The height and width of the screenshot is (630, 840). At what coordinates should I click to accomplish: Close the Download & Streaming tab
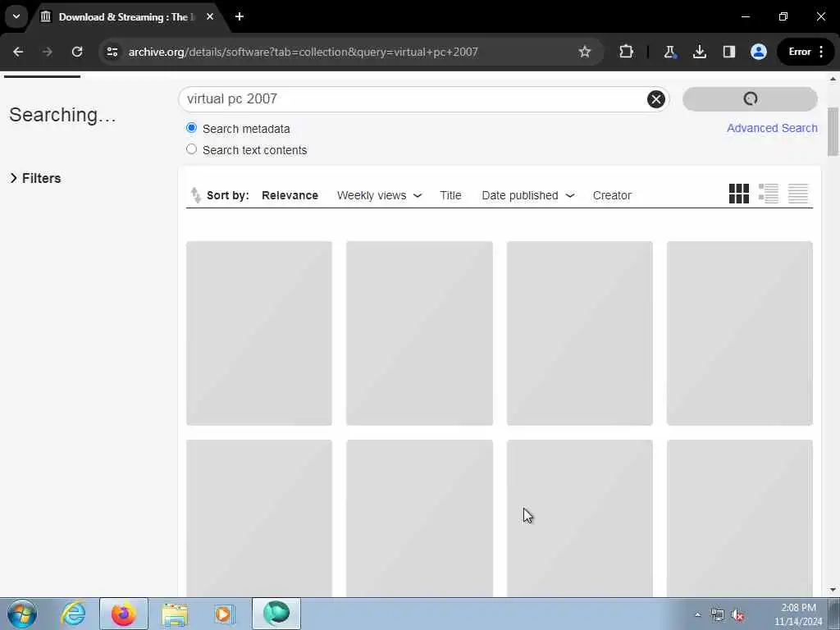coord(210,16)
